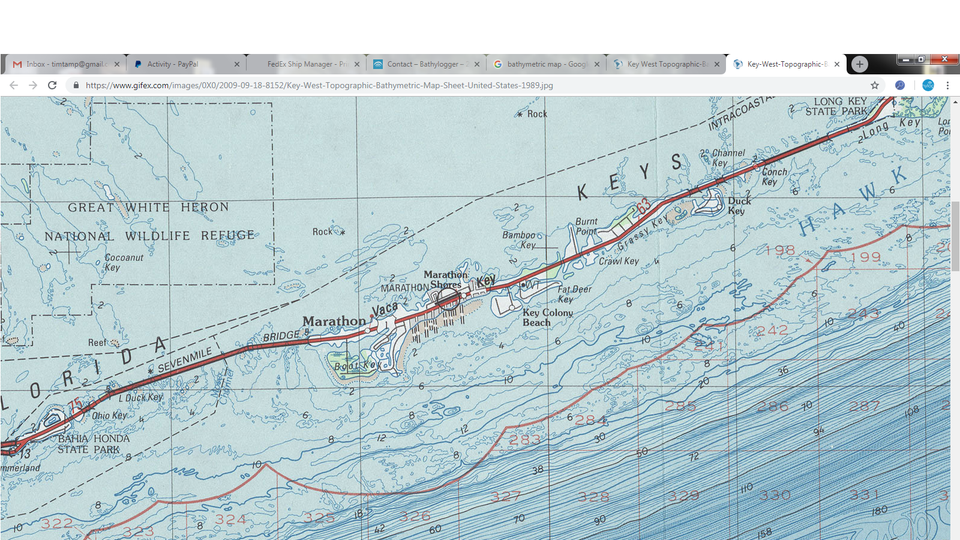Viewport: 960px width, 540px height.
Task: Open a new tab with plus button
Action: pyautogui.click(x=860, y=64)
